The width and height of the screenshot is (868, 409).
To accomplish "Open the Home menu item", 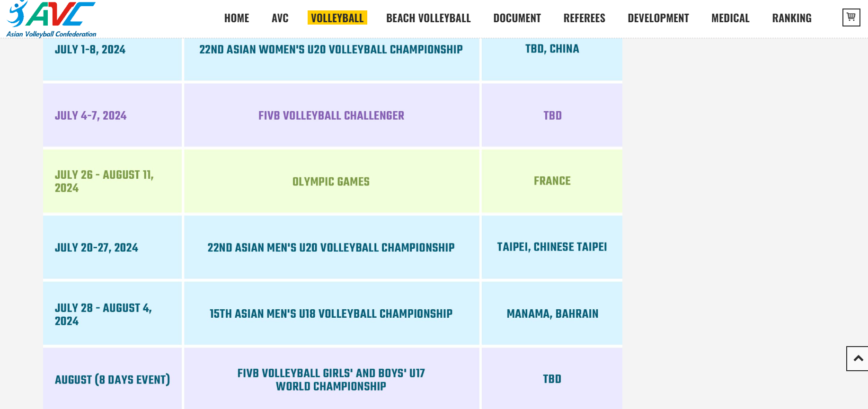I will (237, 18).
